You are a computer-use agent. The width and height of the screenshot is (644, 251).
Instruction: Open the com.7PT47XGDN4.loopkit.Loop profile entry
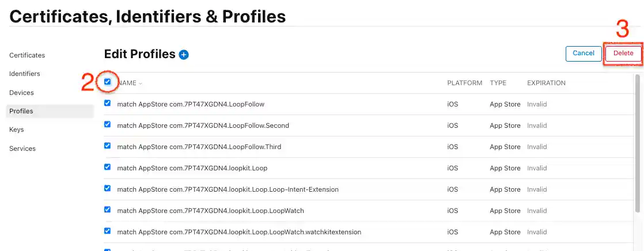click(192, 168)
